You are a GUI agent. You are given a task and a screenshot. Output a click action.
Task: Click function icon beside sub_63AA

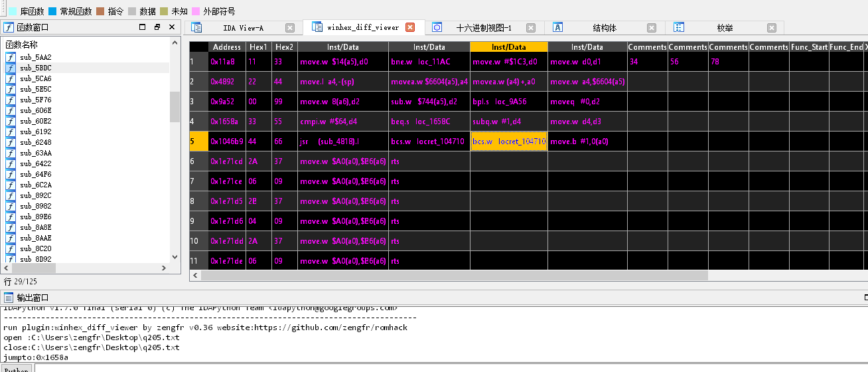point(11,153)
